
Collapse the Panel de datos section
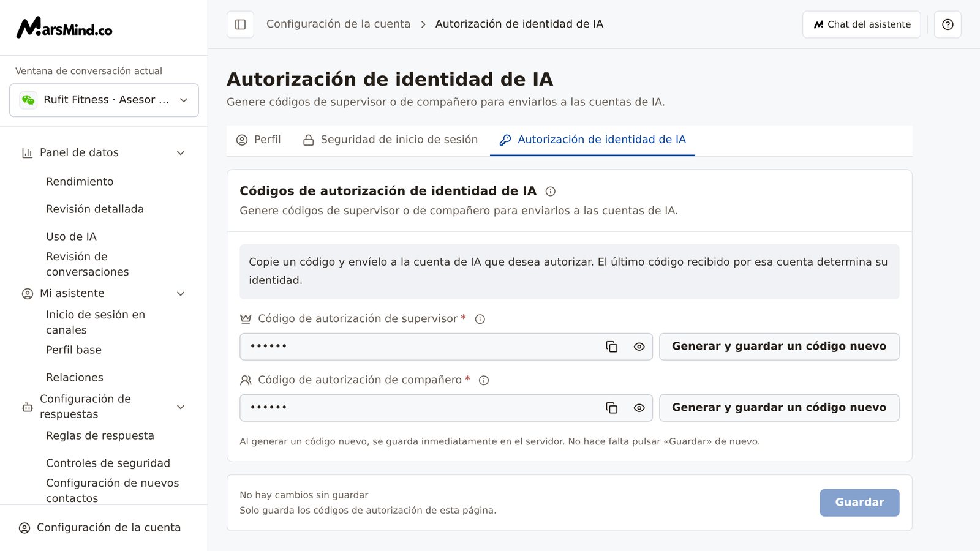[x=181, y=153]
